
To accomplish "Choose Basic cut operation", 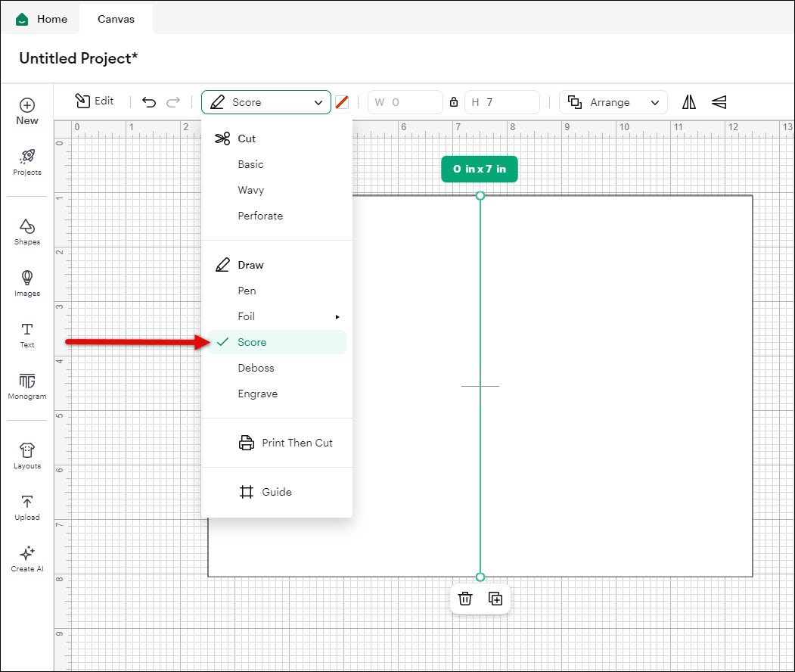I will pos(250,164).
